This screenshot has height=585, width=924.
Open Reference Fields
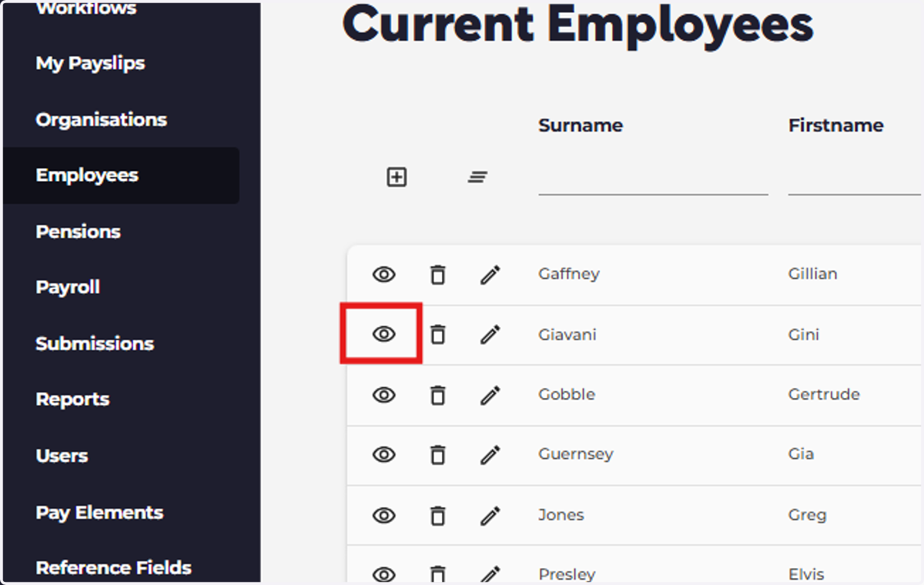(x=113, y=568)
